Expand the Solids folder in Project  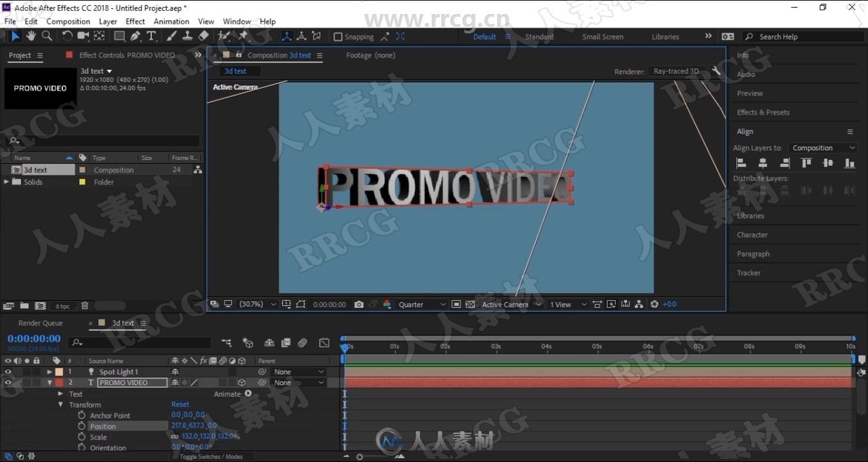tap(7, 182)
